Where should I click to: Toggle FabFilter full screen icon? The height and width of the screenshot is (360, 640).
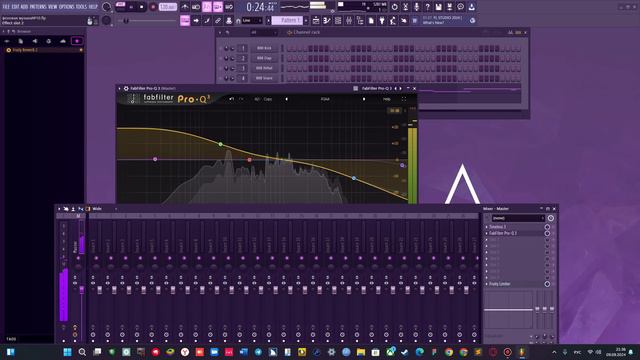[x=404, y=99]
